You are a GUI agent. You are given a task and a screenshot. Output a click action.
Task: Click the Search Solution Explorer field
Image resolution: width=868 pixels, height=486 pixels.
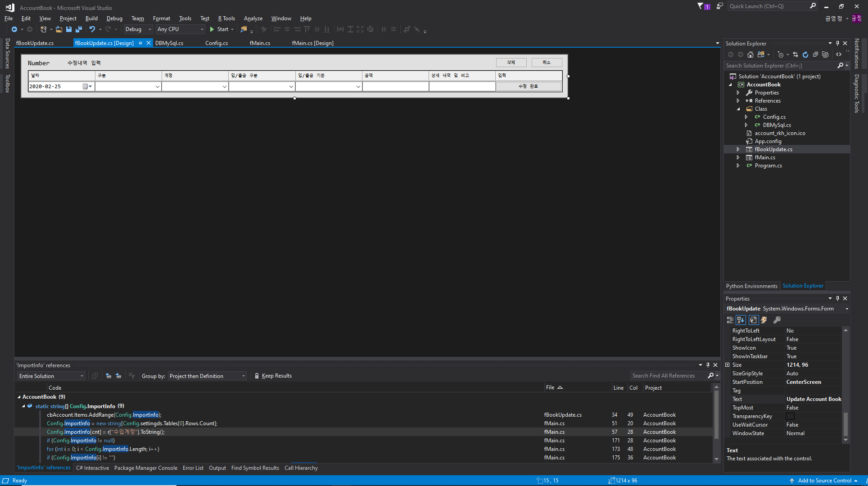point(780,66)
